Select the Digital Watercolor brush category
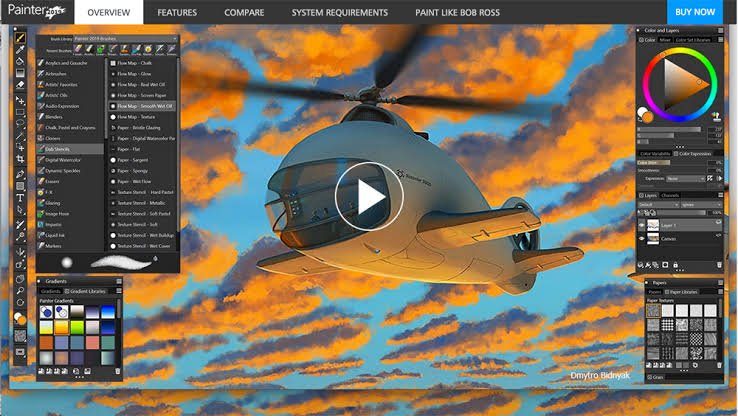The image size is (738, 416). tap(70, 160)
